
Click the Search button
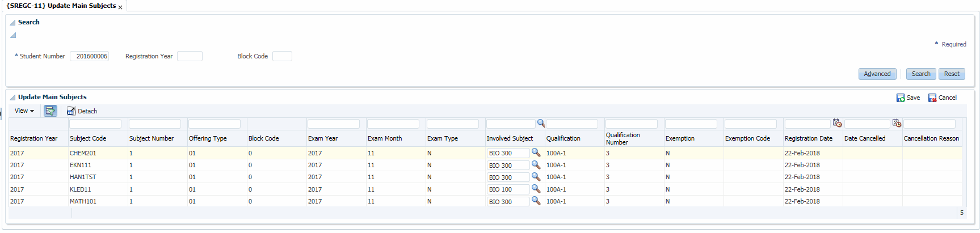(x=920, y=74)
